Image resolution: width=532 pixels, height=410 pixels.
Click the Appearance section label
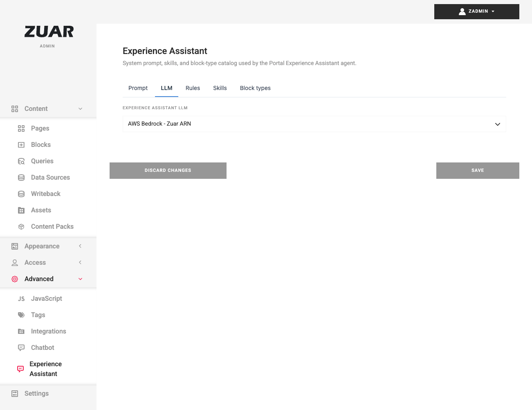coord(42,246)
